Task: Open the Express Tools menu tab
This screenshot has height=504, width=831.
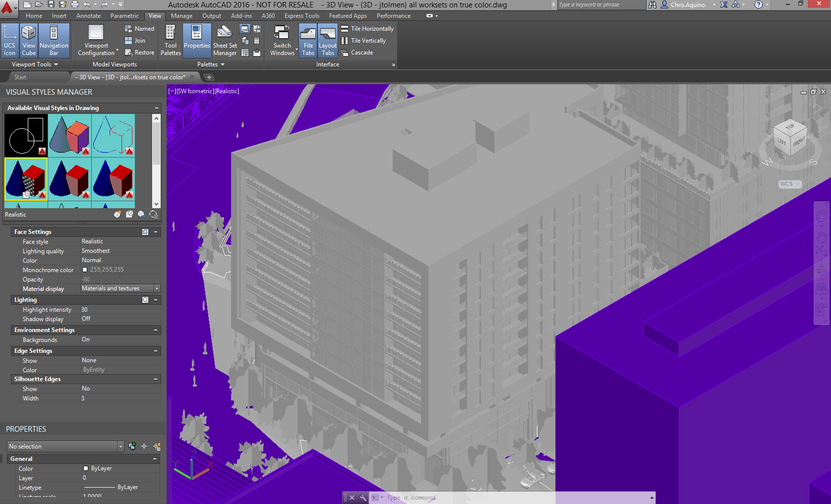Action: tap(301, 15)
